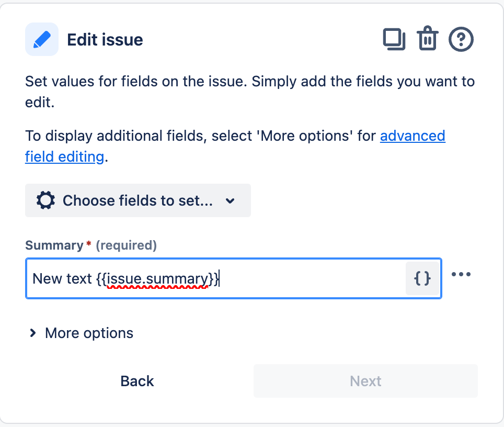Insert a smart value with curly braces button
Viewport: 504px width, 427px height.
(422, 278)
